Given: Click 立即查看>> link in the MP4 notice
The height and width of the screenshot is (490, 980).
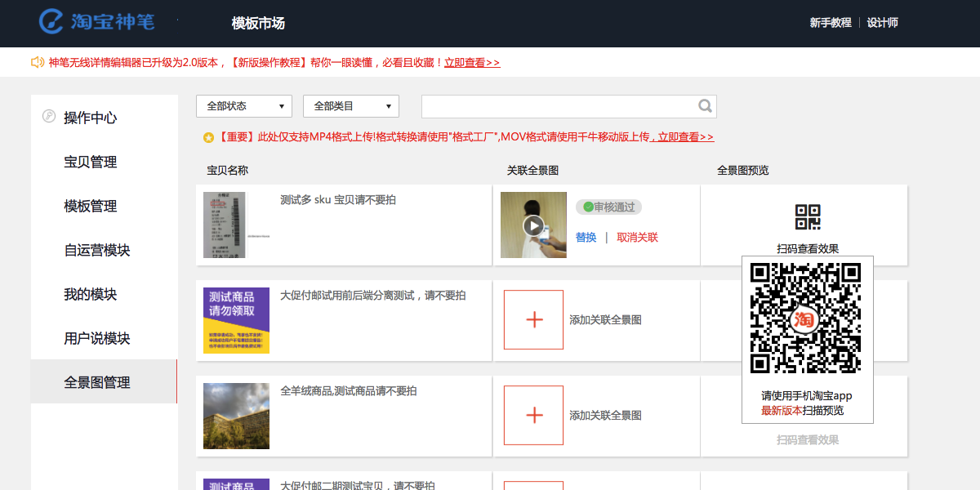Looking at the screenshot, I should click(x=685, y=137).
